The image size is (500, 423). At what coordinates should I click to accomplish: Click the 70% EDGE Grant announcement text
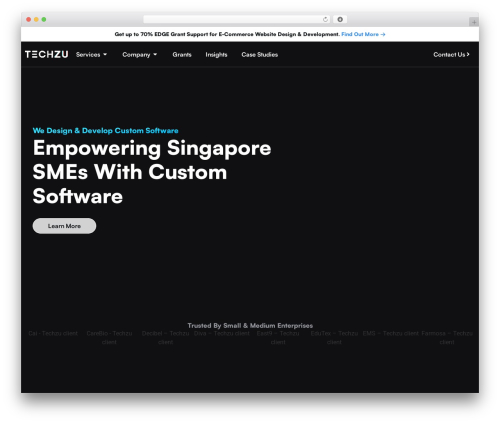point(227,34)
